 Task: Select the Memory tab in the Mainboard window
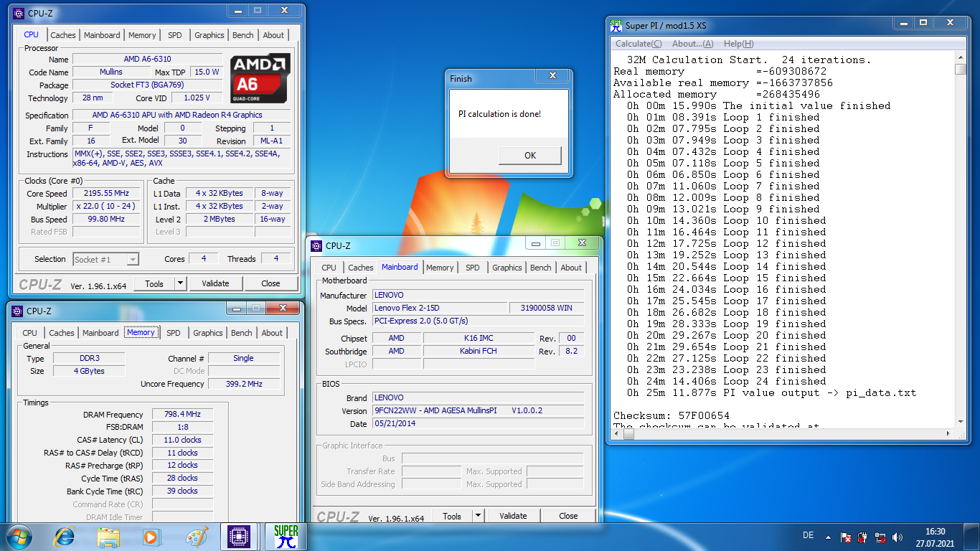click(x=440, y=268)
